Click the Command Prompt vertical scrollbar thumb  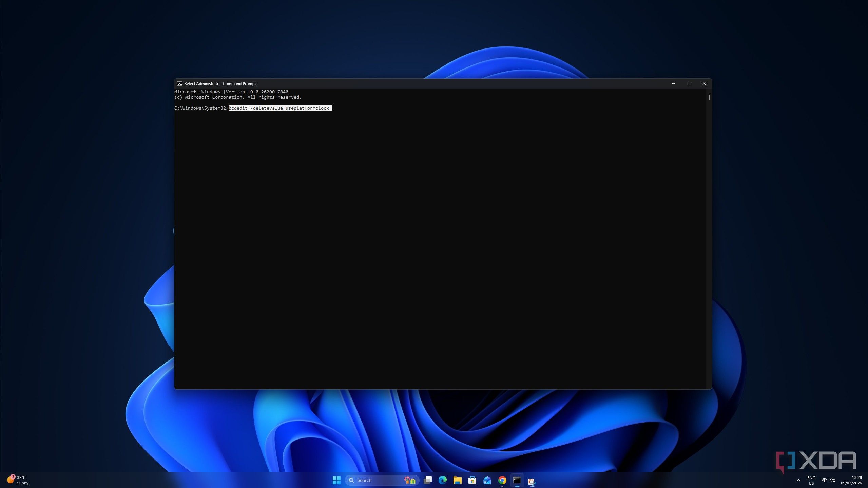pyautogui.click(x=709, y=97)
